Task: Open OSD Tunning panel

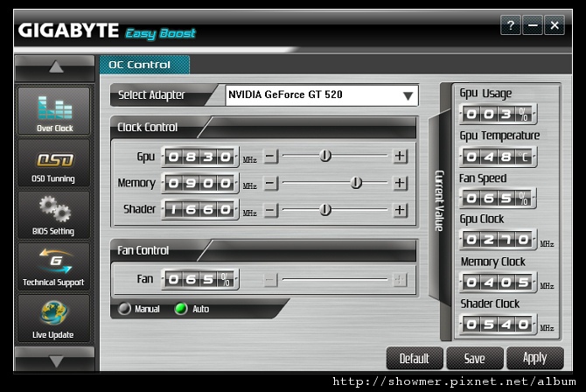Action: coord(54,163)
